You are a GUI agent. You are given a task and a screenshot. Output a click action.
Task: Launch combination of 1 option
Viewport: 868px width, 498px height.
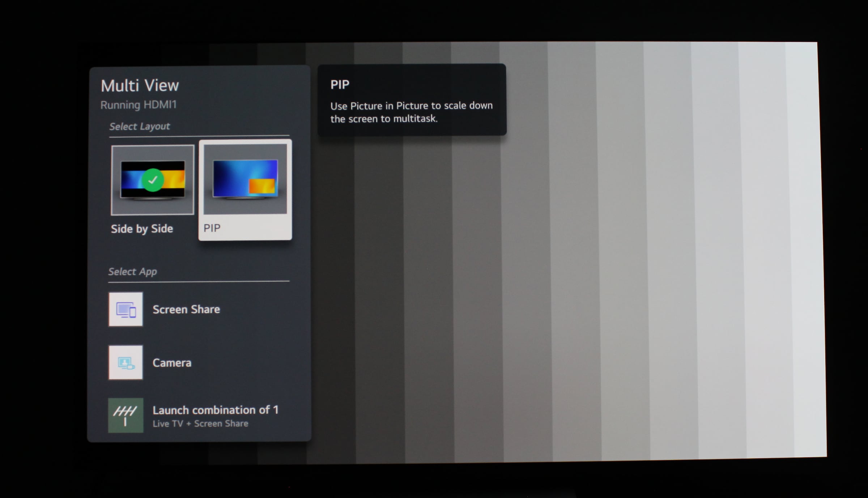point(215,410)
